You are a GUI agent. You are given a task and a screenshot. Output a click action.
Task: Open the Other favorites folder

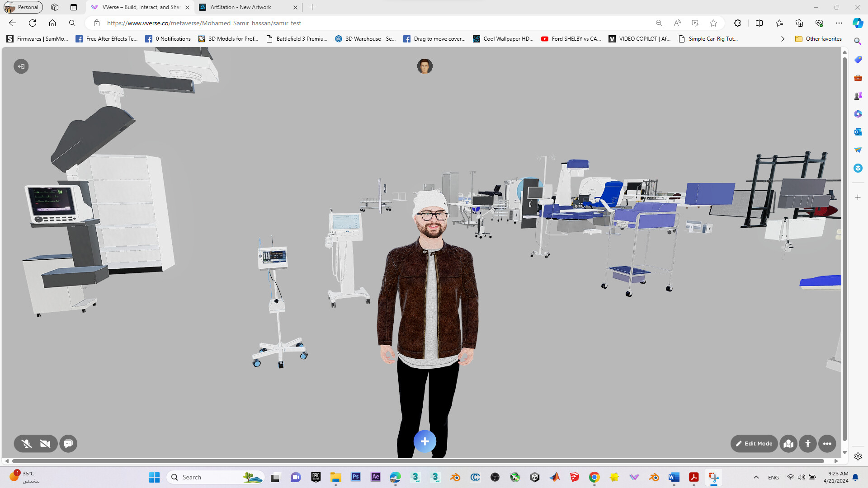pyautogui.click(x=819, y=39)
